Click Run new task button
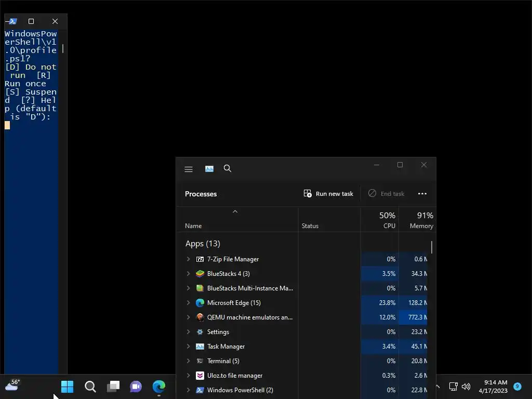 328,194
